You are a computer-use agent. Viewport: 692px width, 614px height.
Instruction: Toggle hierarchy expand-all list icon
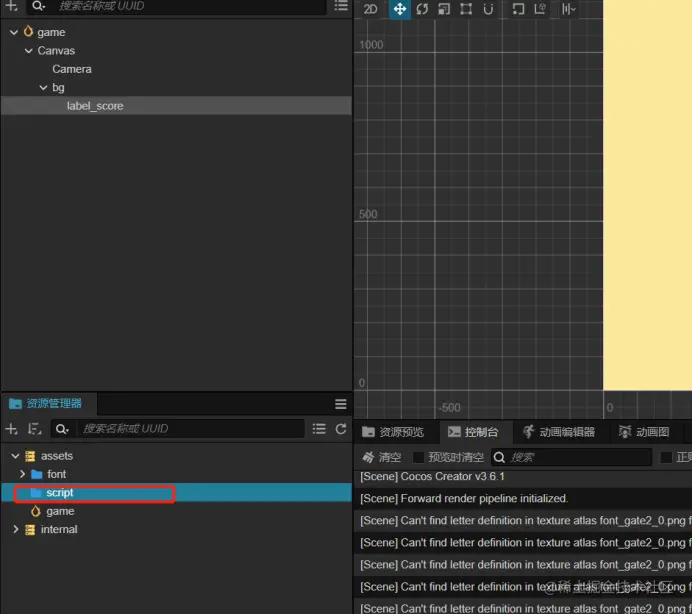341,6
